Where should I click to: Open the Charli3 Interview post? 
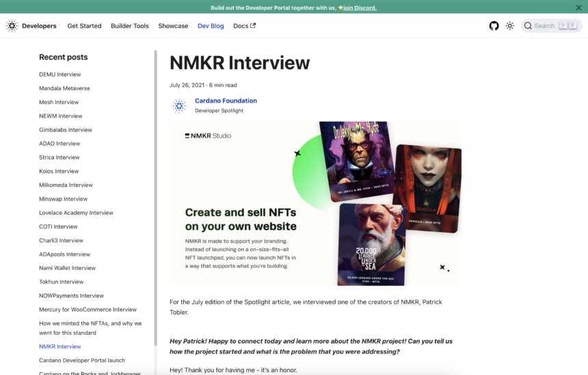pyautogui.click(x=61, y=241)
